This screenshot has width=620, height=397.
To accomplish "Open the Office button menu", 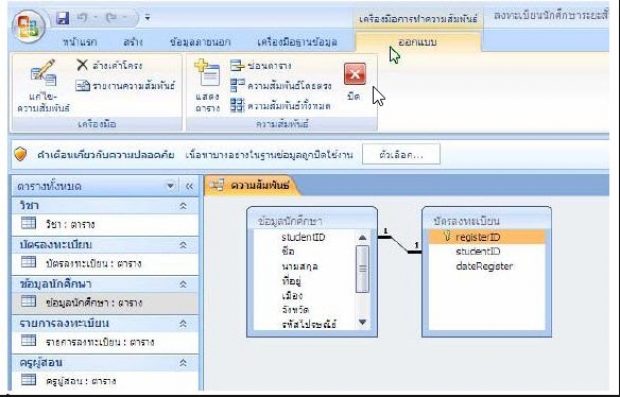I will point(28,27).
